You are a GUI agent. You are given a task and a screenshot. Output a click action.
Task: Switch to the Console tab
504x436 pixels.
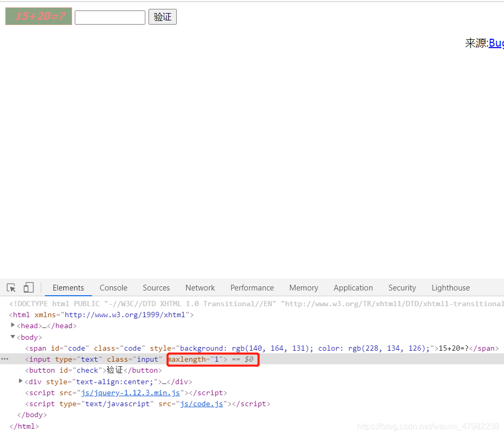113,287
